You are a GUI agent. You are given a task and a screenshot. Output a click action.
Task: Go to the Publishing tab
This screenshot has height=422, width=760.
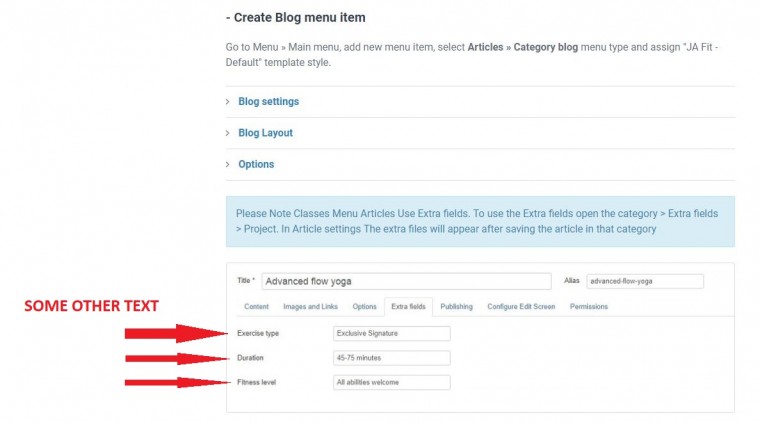click(457, 306)
